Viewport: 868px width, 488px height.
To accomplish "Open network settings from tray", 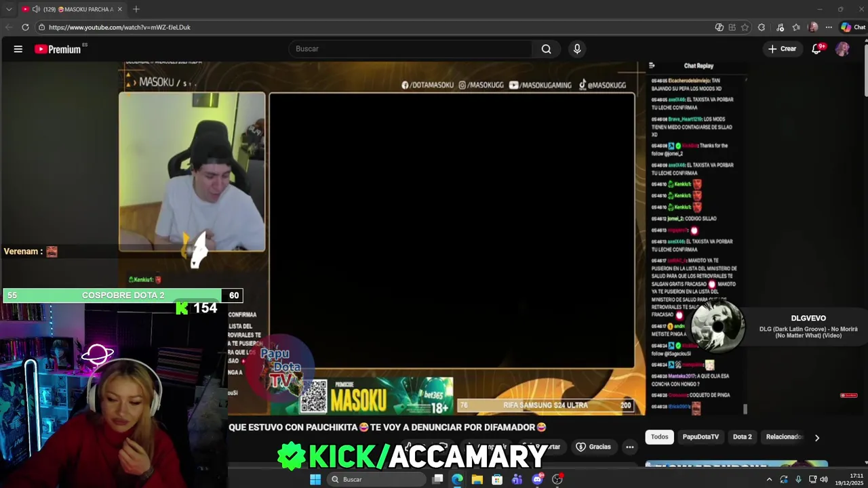I will click(x=812, y=479).
